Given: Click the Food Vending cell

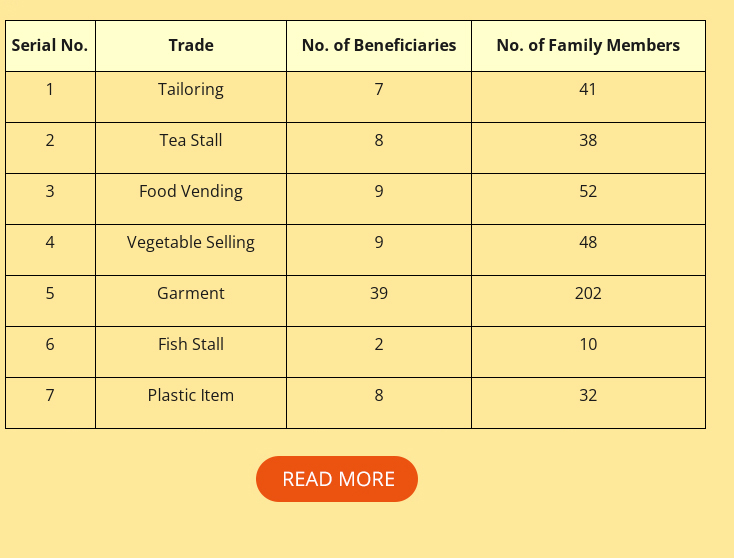Looking at the screenshot, I should (x=191, y=199).
